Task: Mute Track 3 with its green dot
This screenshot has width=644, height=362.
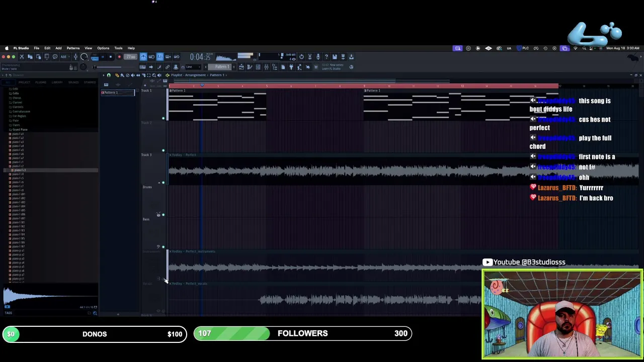Action: tap(163, 183)
